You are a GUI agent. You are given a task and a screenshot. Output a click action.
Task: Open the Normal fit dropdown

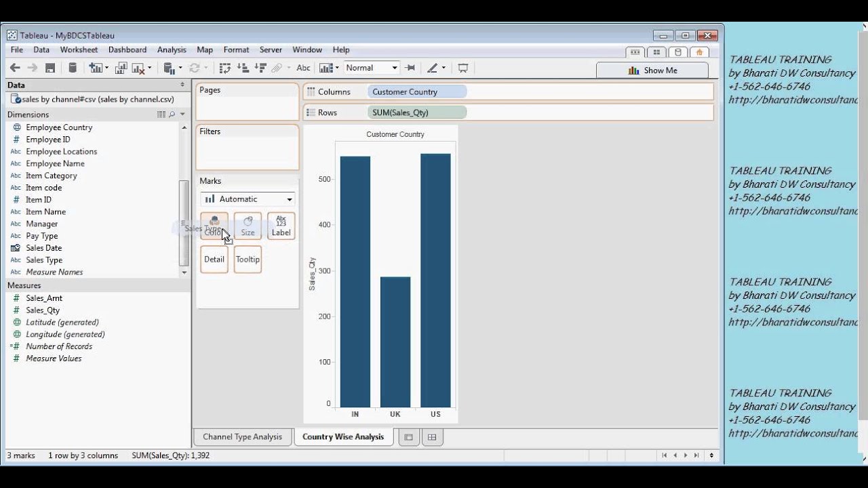[371, 68]
